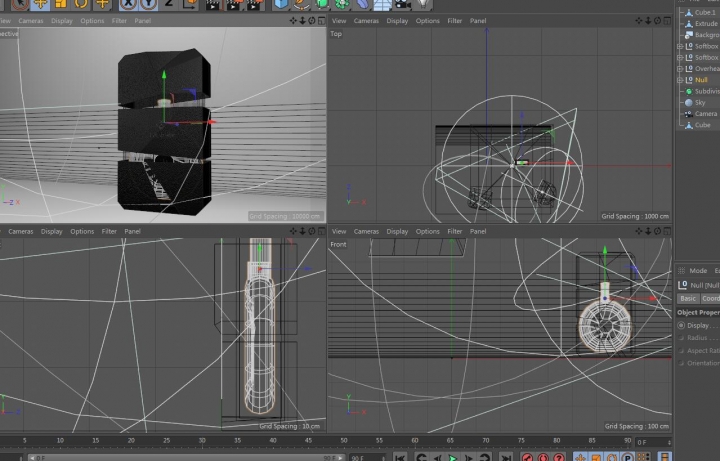Expand the Overhead null object hierarchy
This screenshot has width=720, height=461.
coord(680,69)
